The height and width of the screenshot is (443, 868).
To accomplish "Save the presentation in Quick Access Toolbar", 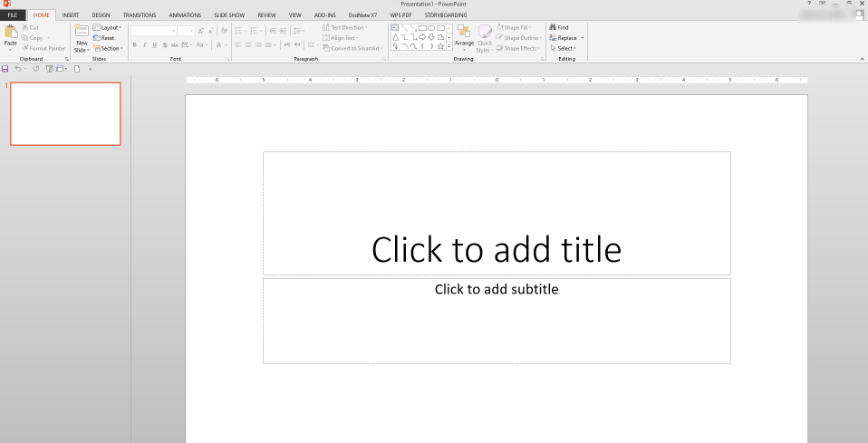I will [5, 69].
